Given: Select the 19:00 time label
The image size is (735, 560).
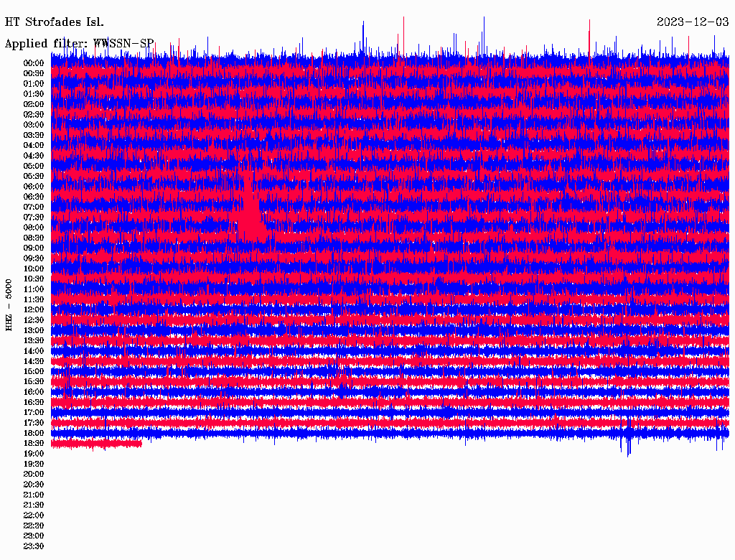Looking at the screenshot, I should click(x=34, y=454).
